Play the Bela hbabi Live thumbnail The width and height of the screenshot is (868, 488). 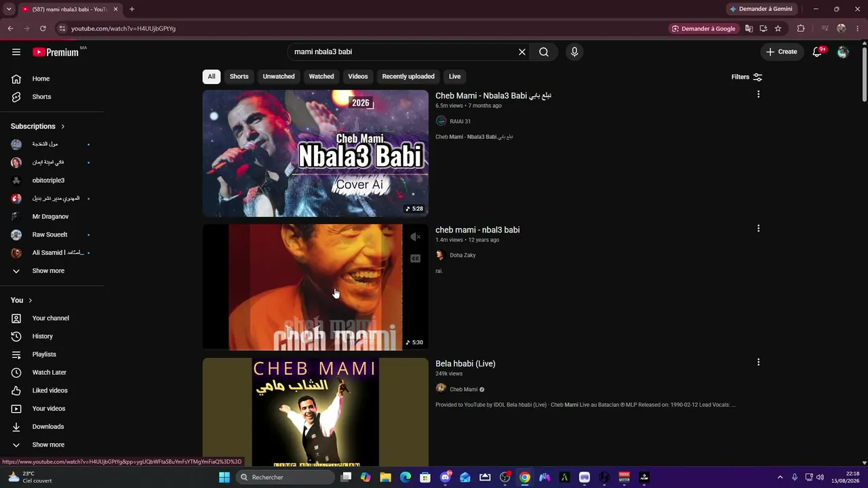point(315,412)
